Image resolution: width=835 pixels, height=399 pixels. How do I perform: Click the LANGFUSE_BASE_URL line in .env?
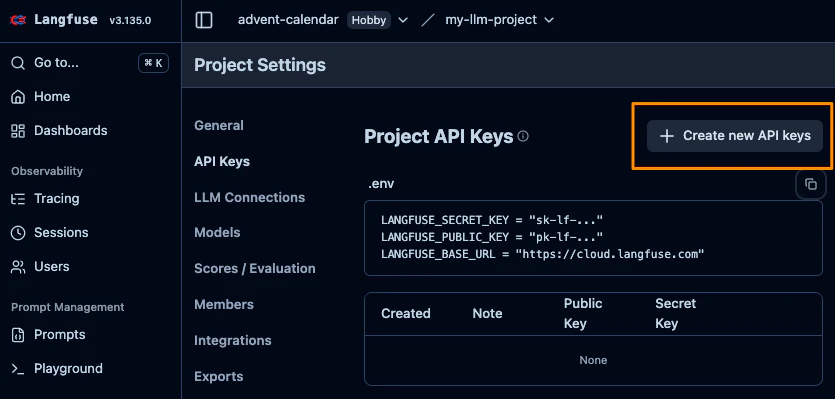point(543,254)
